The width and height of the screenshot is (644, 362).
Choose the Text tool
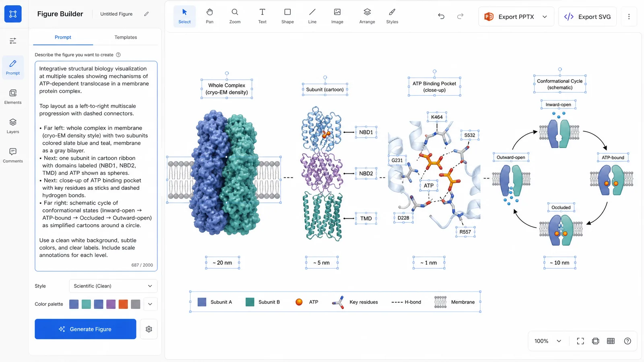click(x=262, y=16)
